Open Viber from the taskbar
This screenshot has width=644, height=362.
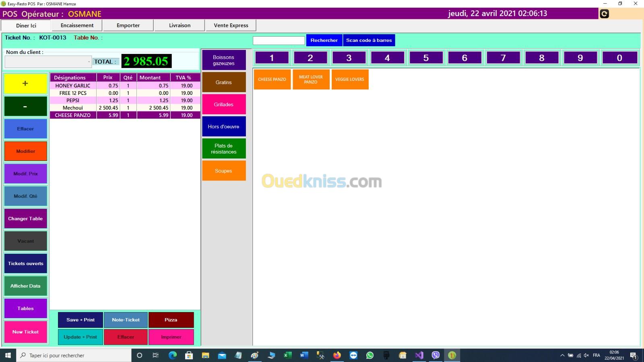click(x=436, y=355)
